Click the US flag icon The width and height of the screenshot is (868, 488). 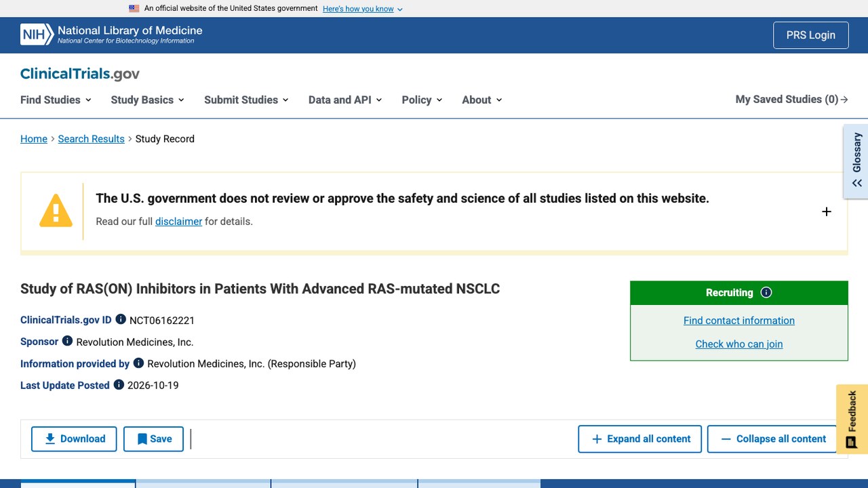click(x=134, y=9)
